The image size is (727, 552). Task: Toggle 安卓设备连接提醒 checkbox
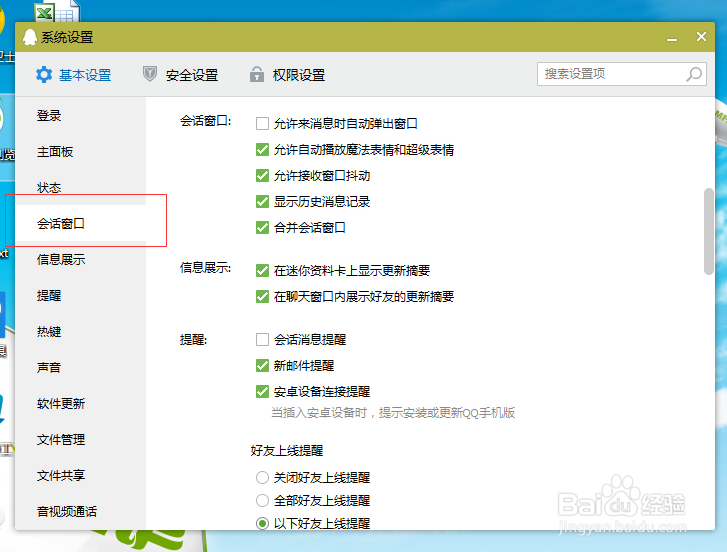click(262, 392)
